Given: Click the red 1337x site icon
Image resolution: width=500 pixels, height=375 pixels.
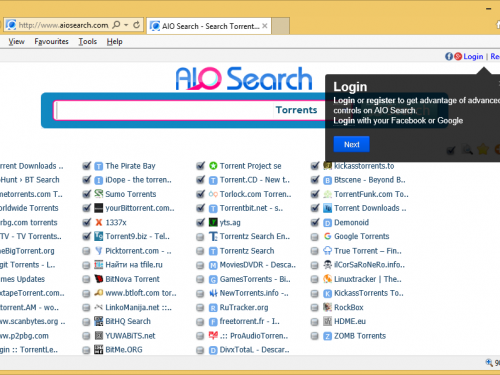Looking at the screenshot, I should click(99, 222).
